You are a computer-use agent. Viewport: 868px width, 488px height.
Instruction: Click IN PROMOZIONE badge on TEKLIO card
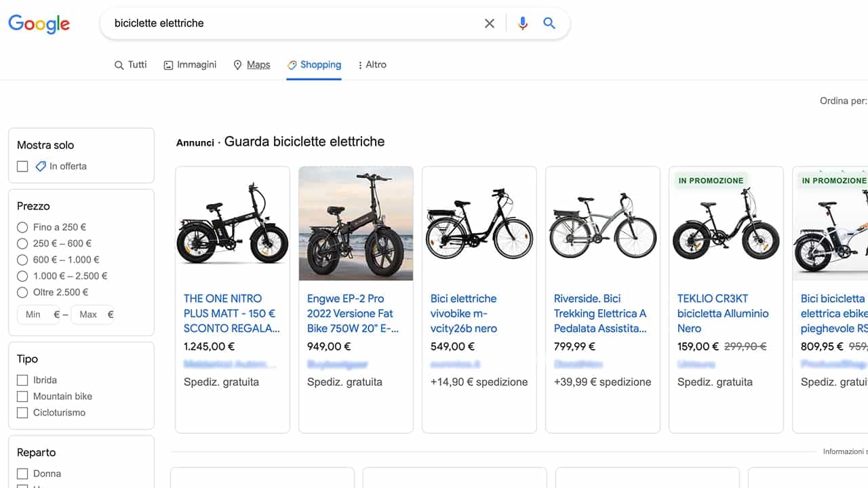pos(711,180)
